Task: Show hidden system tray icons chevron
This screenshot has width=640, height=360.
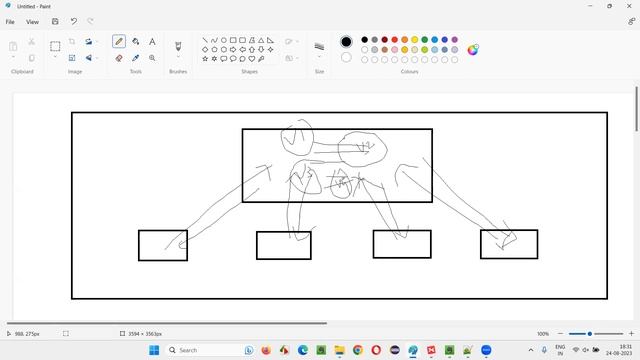Action: (531, 350)
